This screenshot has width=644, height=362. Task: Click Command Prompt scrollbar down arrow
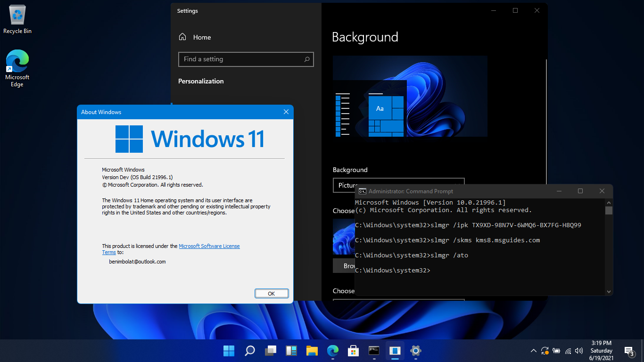(609, 292)
